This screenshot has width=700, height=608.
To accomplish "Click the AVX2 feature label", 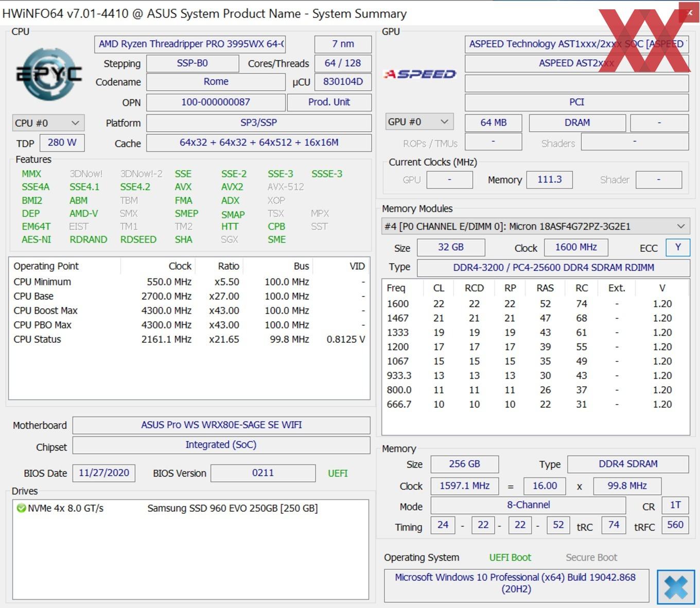I will coord(232,187).
